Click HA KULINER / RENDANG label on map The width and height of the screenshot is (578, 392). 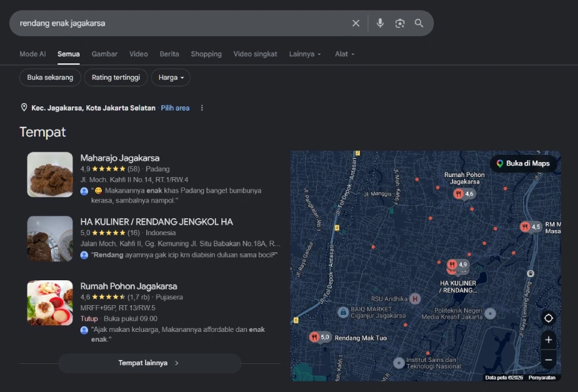[x=458, y=287]
